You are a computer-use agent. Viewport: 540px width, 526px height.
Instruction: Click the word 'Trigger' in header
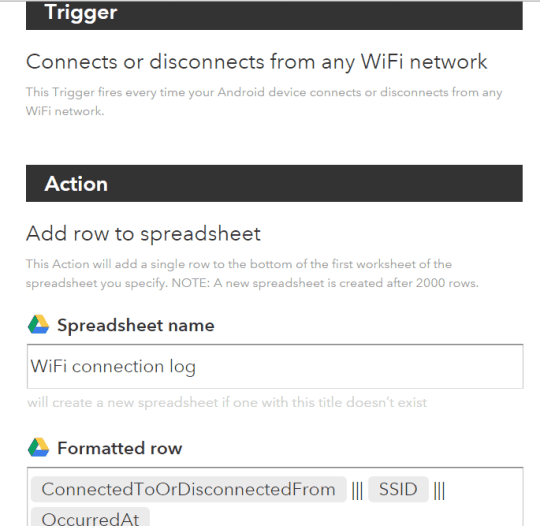click(81, 13)
